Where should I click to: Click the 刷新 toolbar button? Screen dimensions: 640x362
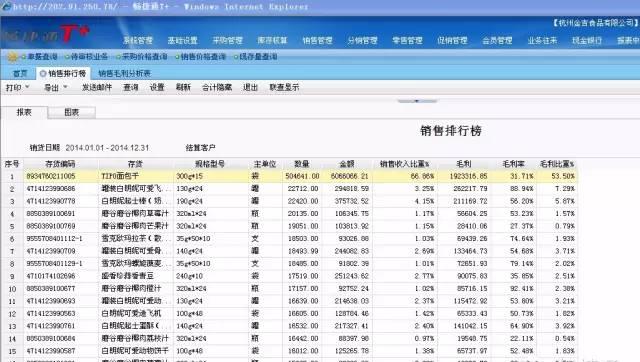tap(183, 87)
